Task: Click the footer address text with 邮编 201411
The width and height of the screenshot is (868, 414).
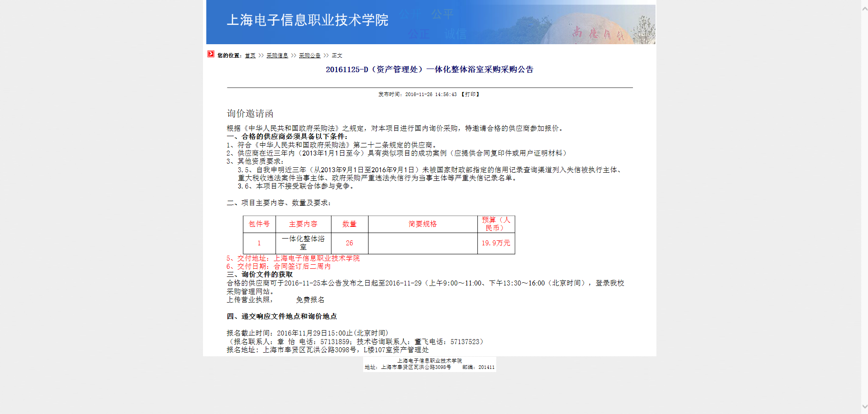Action: click(x=429, y=367)
